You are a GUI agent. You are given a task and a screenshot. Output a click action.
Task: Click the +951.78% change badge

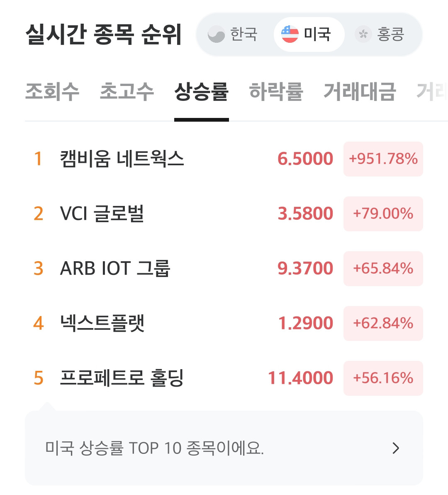(383, 159)
